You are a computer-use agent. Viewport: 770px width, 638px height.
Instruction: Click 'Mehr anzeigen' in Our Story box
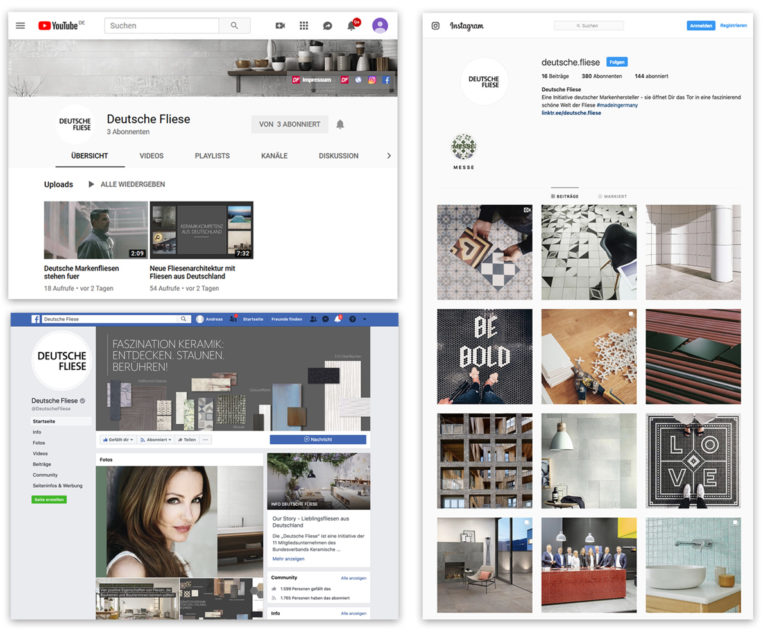click(288, 559)
